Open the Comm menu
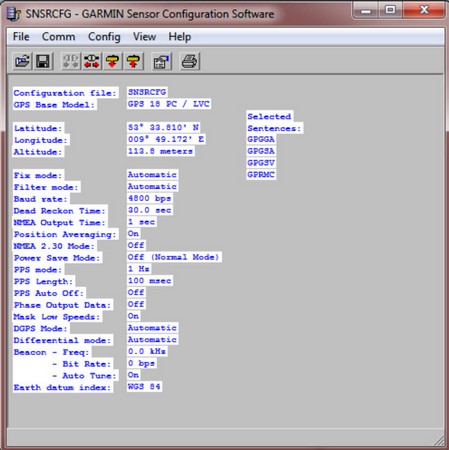Image resolution: width=449 pixels, height=450 pixels. coord(59,37)
